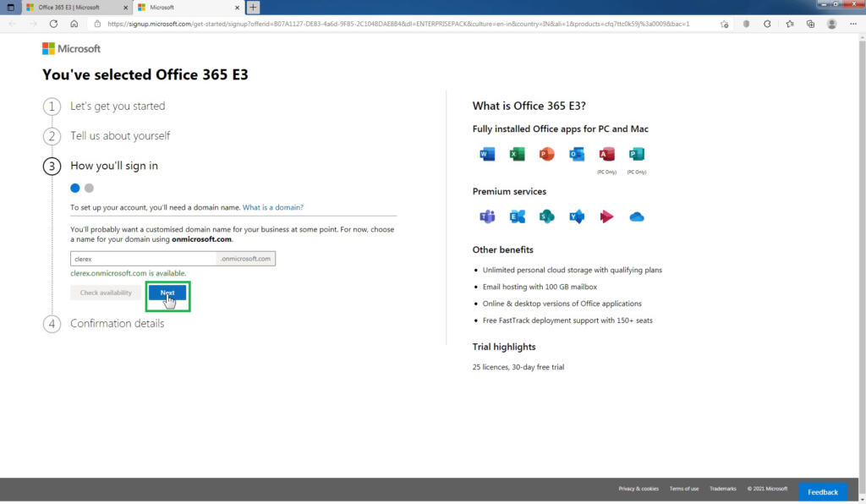Click the Online & desktop versions bullet

point(562,304)
